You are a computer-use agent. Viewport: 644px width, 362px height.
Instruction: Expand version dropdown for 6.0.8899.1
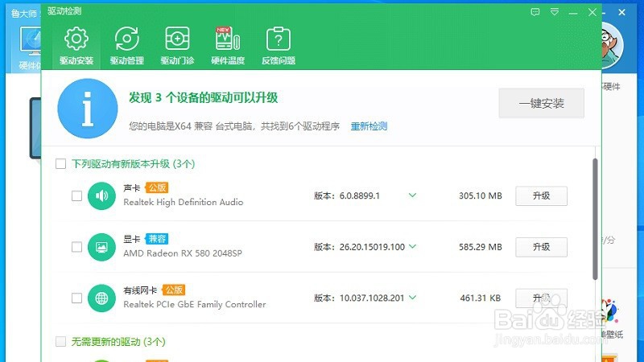pyautogui.click(x=412, y=195)
